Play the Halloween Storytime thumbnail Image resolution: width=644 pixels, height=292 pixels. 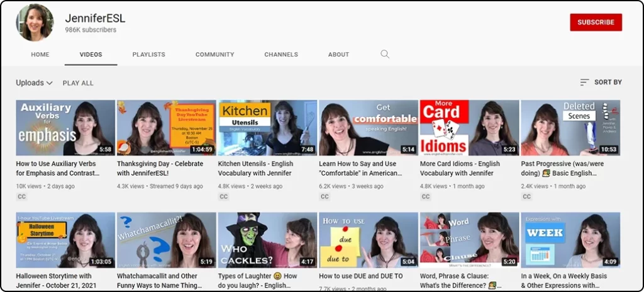point(65,240)
